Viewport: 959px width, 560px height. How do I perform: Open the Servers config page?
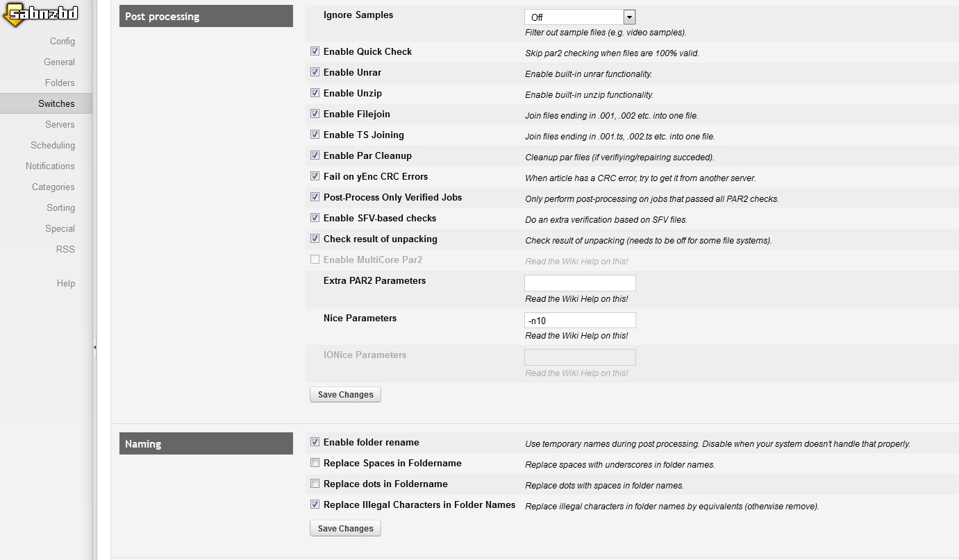60,124
